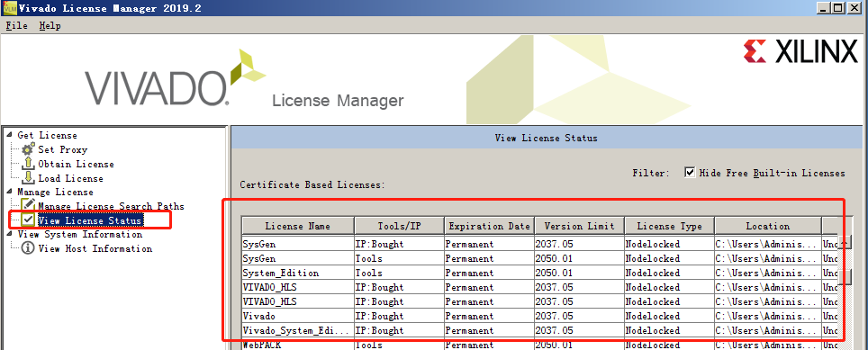Click Nodelocked cell in System_Edition row

(x=669, y=273)
